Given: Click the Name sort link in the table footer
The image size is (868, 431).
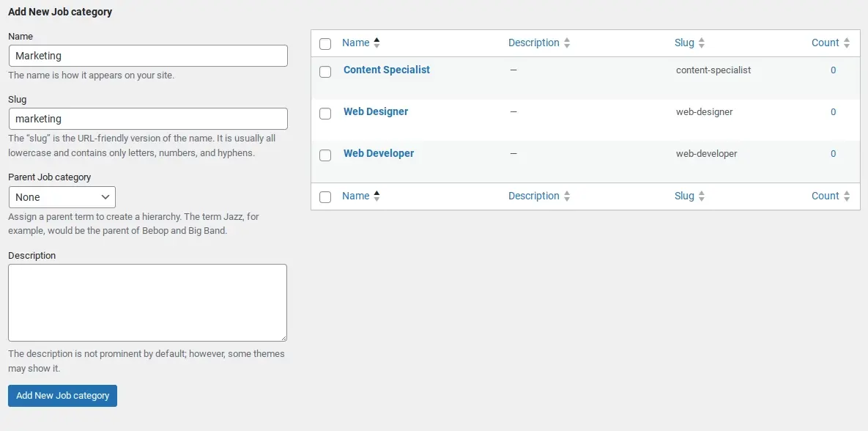Looking at the screenshot, I should pos(361,196).
